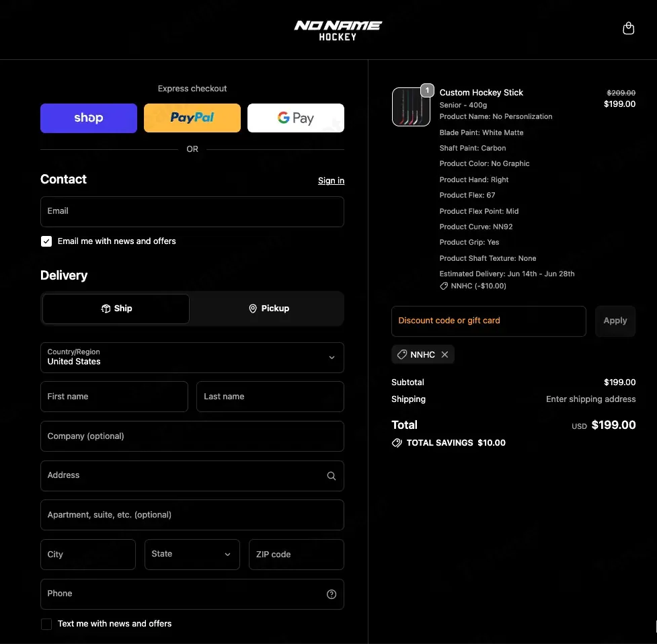Switch to the Pickup delivery tab
The image size is (657, 644).
[x=268, y=309]
